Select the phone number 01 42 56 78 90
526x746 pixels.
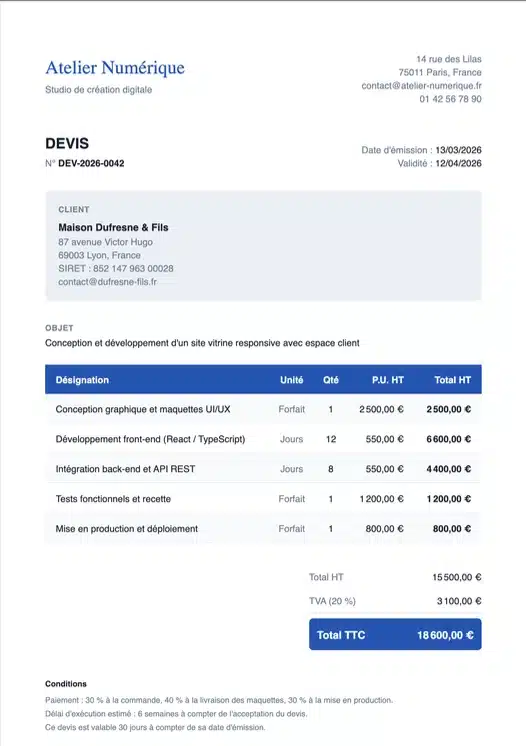450,99
